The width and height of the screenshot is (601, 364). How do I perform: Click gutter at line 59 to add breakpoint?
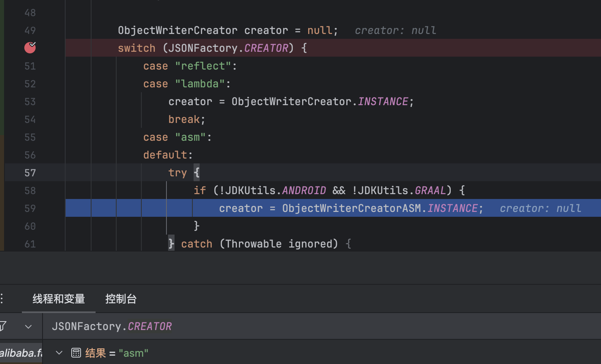[30, 209]
